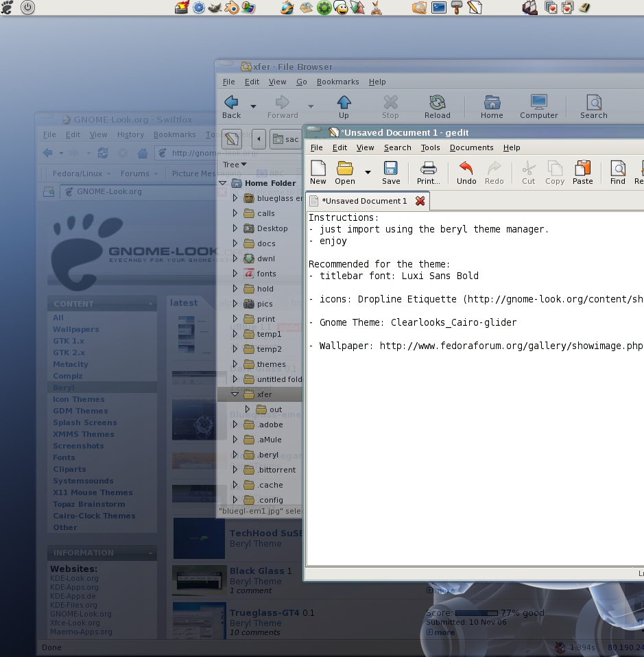Screen dimensions: 644x657
Task: Go to Home in File Browser toolbar
Action: pos(492,107)
